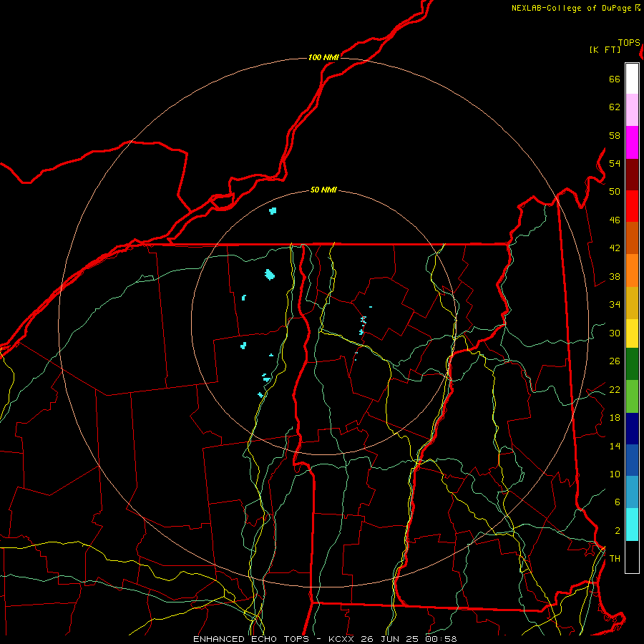Click the legend value 62
Viewport: 644px width, 644px height.
point(615,107)
